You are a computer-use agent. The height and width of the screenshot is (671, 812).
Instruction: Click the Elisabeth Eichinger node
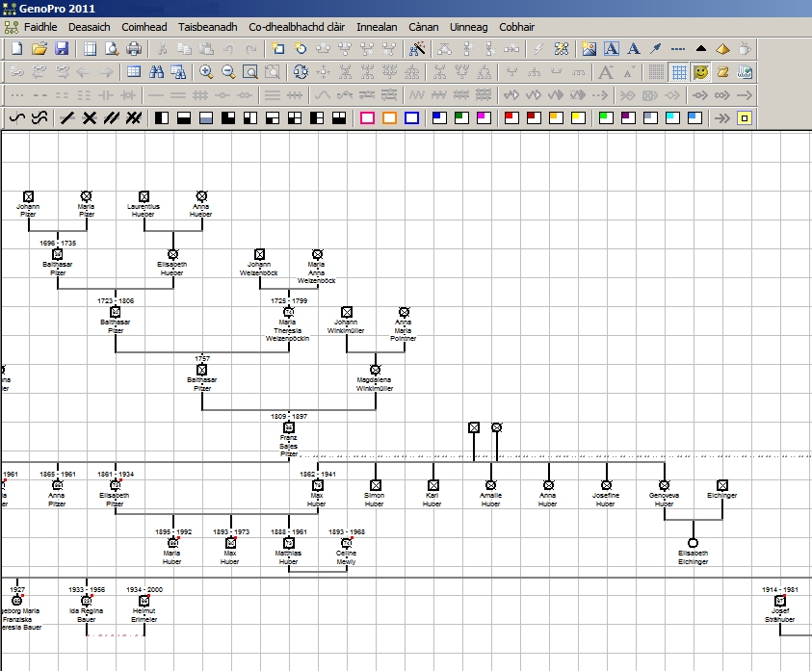click(x=693, y=543)
